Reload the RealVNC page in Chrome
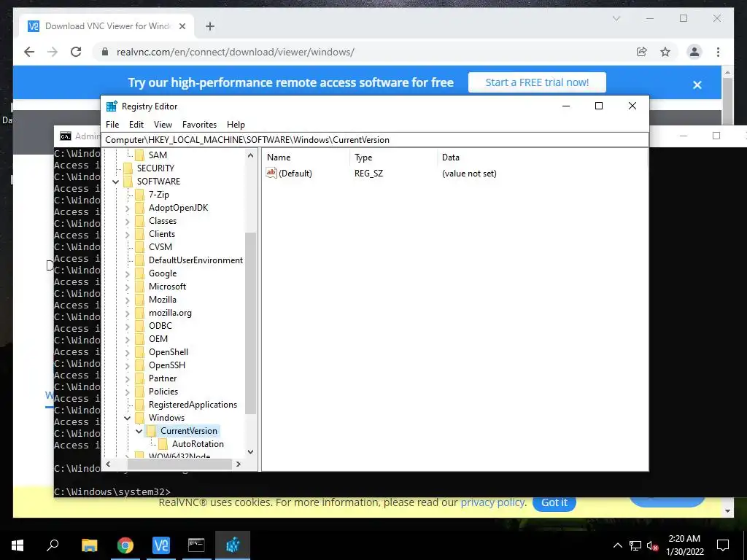This screenshot has width=747, height=560. (76, 52)
